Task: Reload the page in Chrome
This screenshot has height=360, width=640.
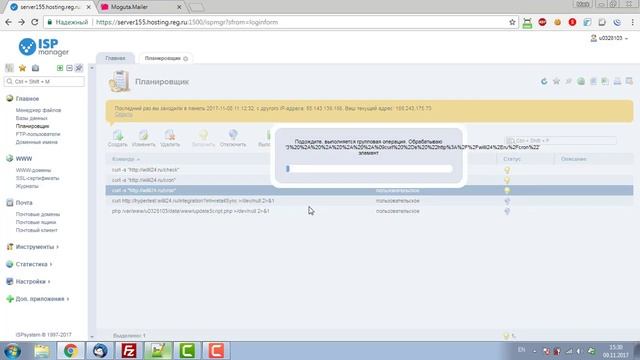Action: pyautogui.click(x=35, y=22)
